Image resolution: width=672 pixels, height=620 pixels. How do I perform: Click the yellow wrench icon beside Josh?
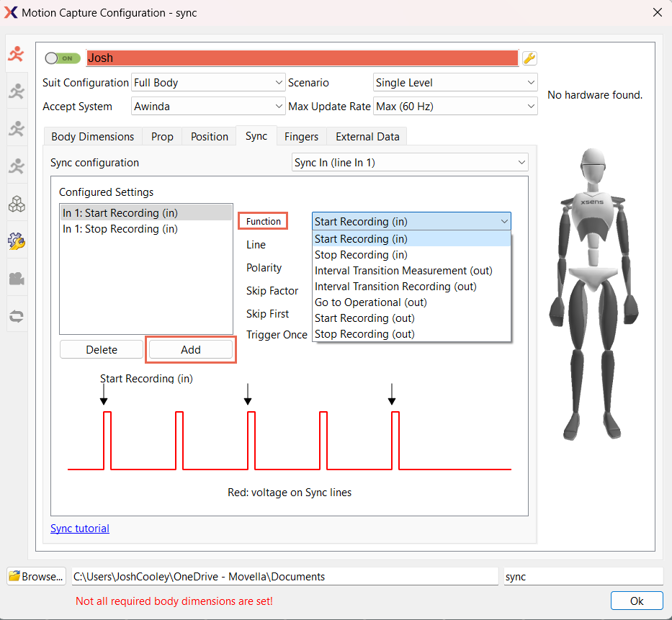click(x=529, y=58)
